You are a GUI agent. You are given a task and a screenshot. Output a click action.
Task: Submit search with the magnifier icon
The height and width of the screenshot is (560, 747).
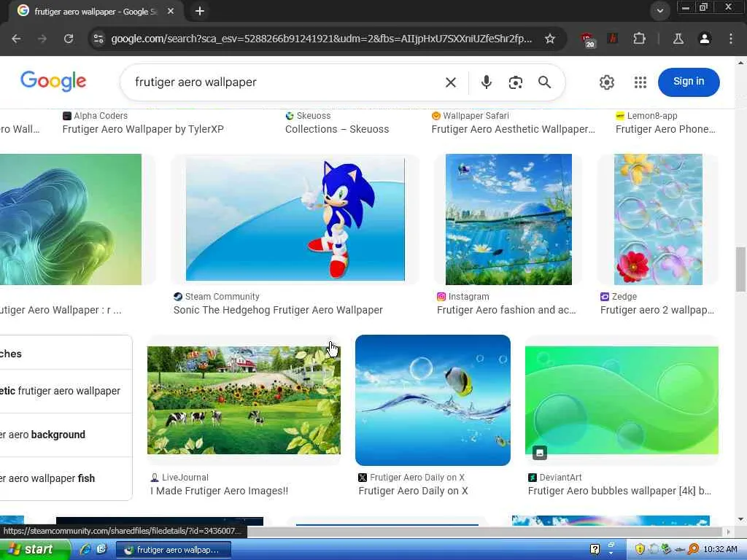pos(544,82)
